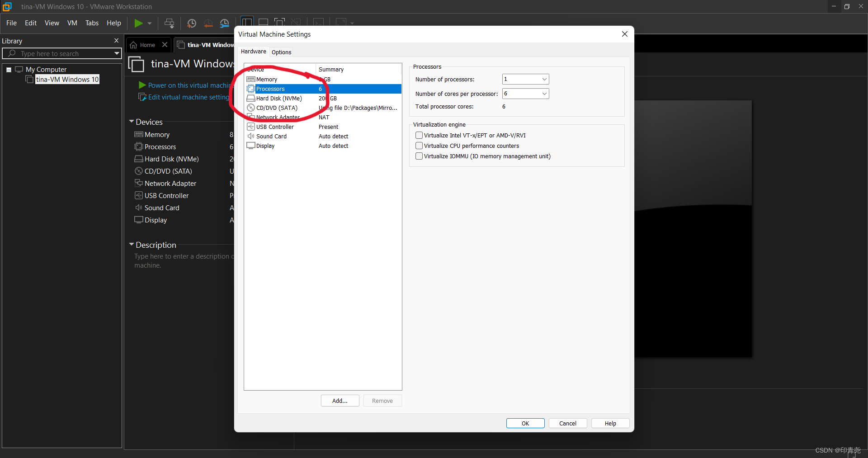Screen dimensions: 868x458
Task: Enable Virtualize Intel VT-x/EPT or AMD-V/RVI
Action: (419, 135)
